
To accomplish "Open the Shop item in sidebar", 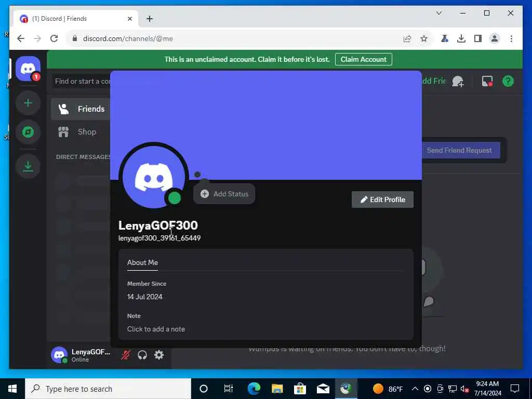I will (x=81, y=131).
